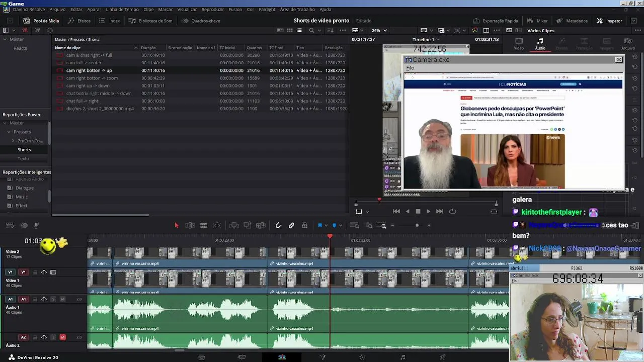Solo the Áudio 1 track

click(53, 299)
